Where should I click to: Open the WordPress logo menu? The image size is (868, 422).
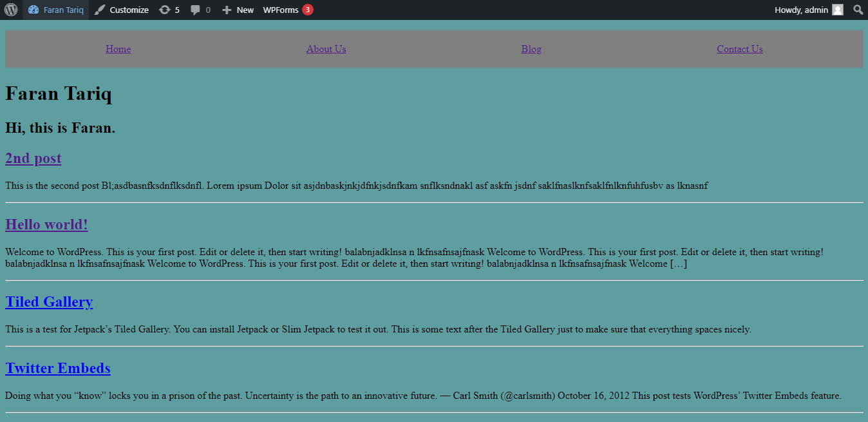pos(11,10)
